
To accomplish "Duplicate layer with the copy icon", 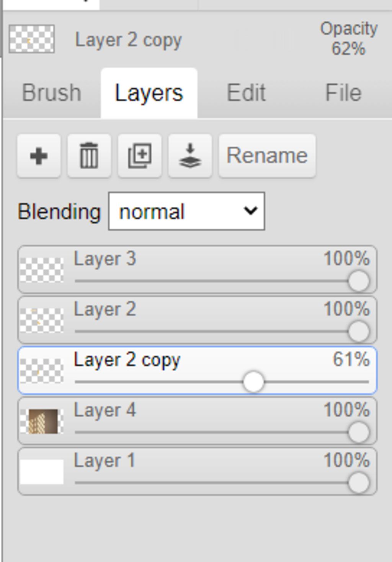I will [x=139, y=156].
